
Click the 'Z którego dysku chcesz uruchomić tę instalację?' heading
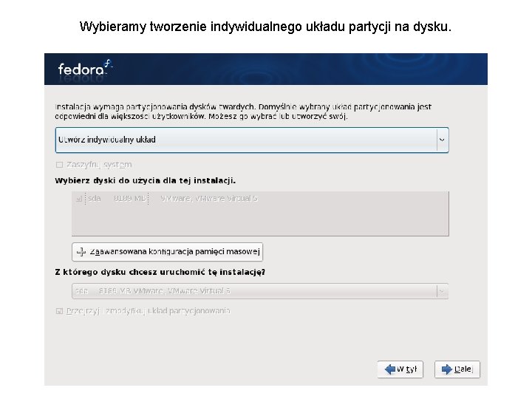pos(160,272)
